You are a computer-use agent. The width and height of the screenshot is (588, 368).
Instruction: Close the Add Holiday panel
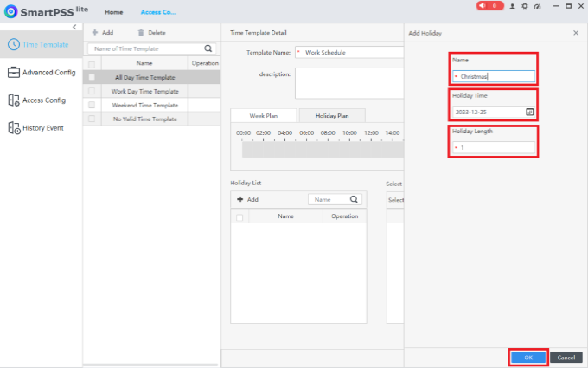576,33
